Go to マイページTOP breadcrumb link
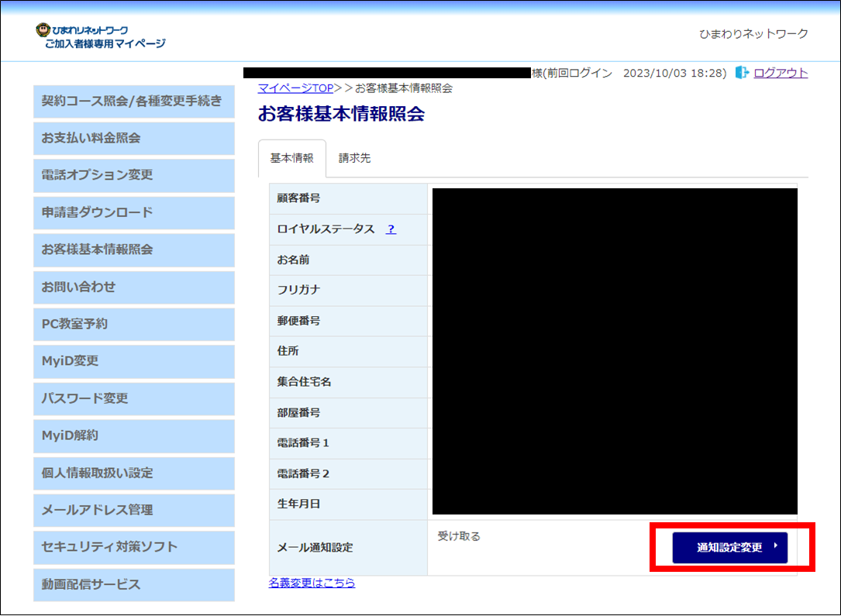 tap(295, 88)
